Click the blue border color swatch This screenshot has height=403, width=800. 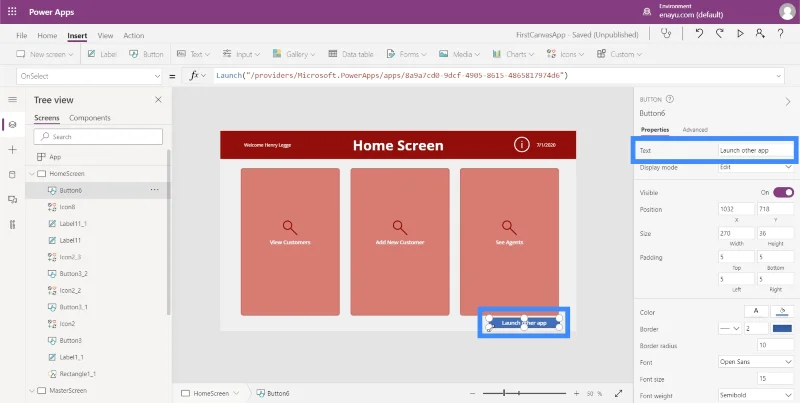tap(782, 329)
